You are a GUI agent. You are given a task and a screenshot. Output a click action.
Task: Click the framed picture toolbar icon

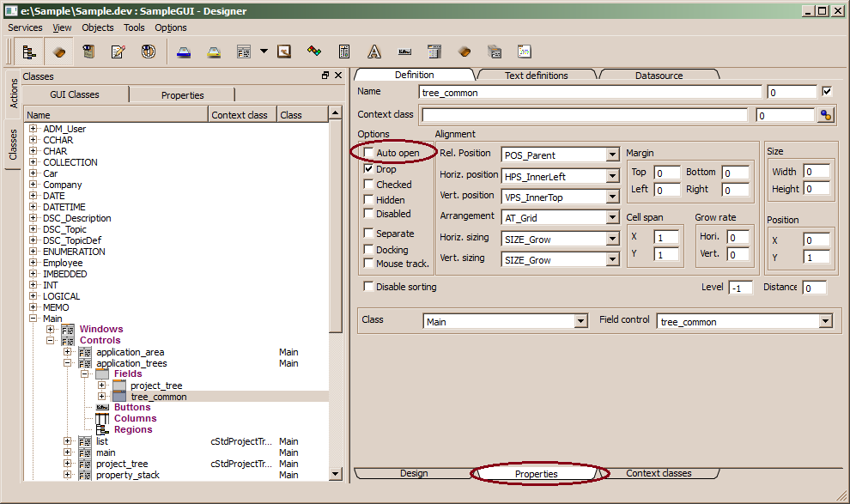coord(283,52)
